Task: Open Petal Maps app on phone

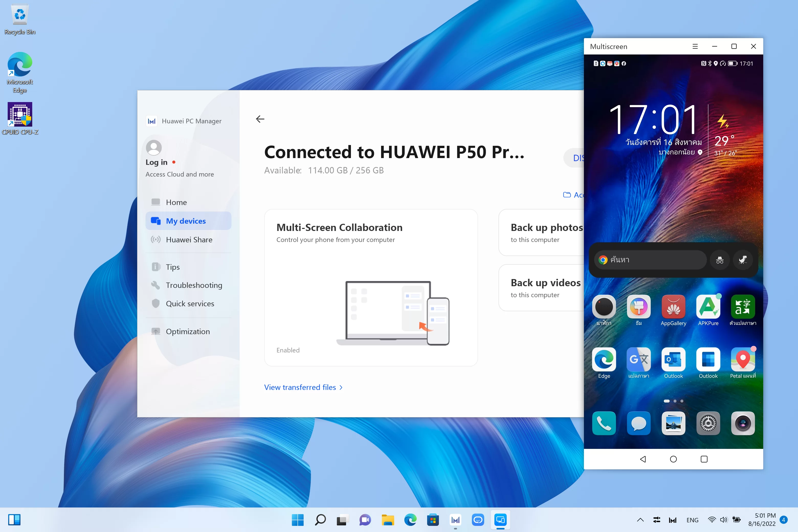Action: coord(743,363)
